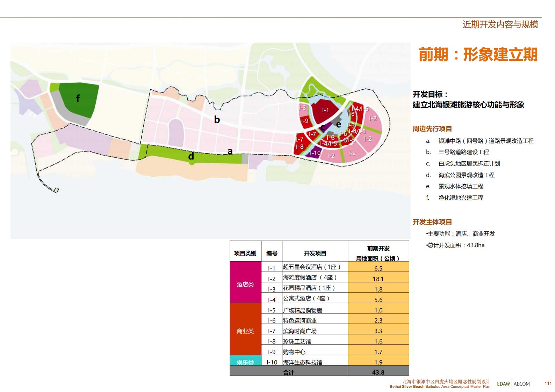Screen dimensions: 555x392
Task: Click the red 'I-8' parcel on map
Action: [x=300, y=147]
